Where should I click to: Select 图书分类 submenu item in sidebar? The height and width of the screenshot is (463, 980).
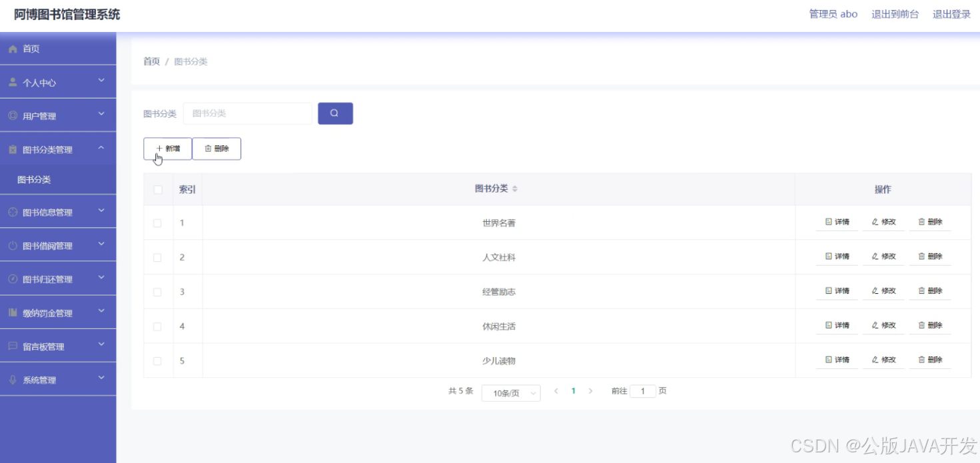point(58,180)
